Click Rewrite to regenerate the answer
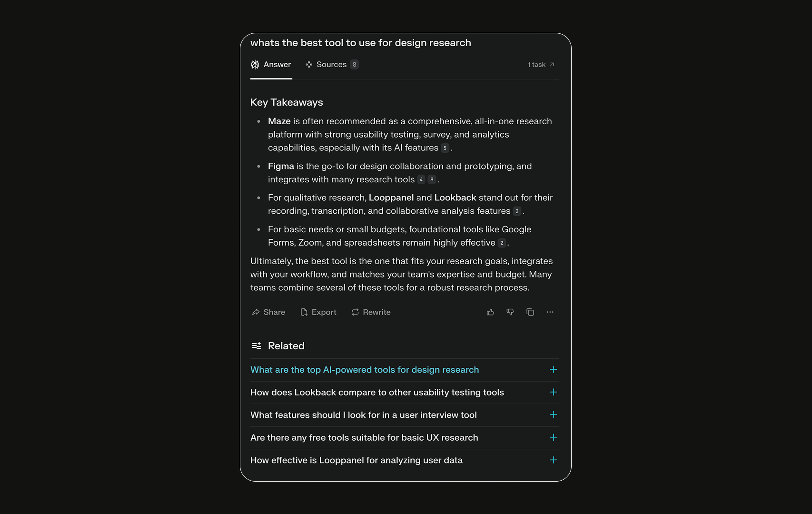 click(371, 312)
